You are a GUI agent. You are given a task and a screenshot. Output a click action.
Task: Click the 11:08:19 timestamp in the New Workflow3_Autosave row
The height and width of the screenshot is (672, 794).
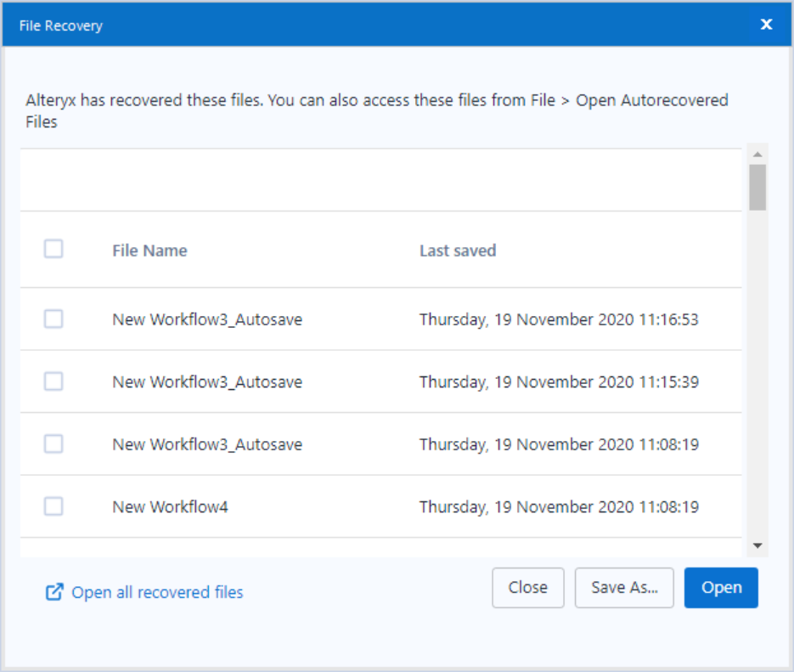click(x=559, y=444)
